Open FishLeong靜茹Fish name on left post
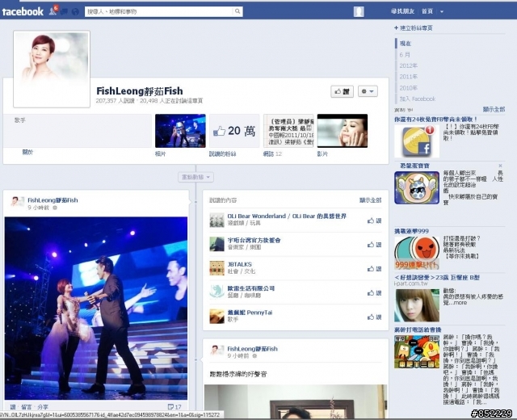 coord(53,200)
